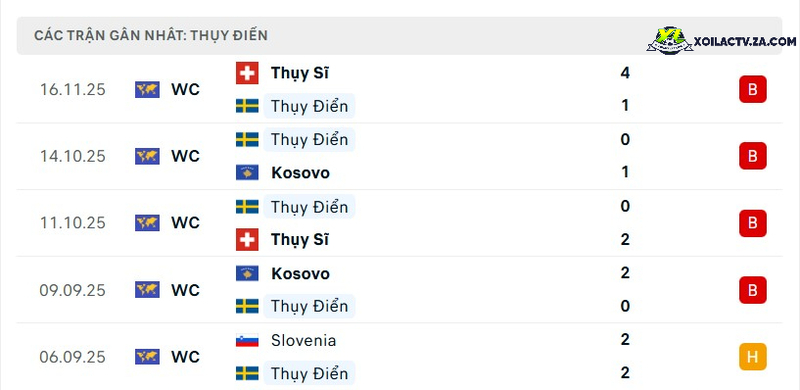Click the WC world map icon for 06.09.25
The height and width of the screenshot is (390, 800).
147,357
